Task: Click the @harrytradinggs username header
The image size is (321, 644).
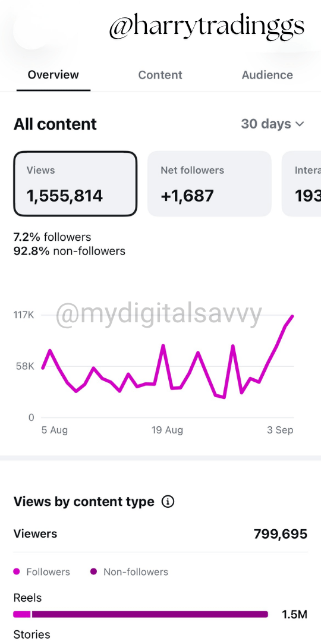Action: coord(207,26)
